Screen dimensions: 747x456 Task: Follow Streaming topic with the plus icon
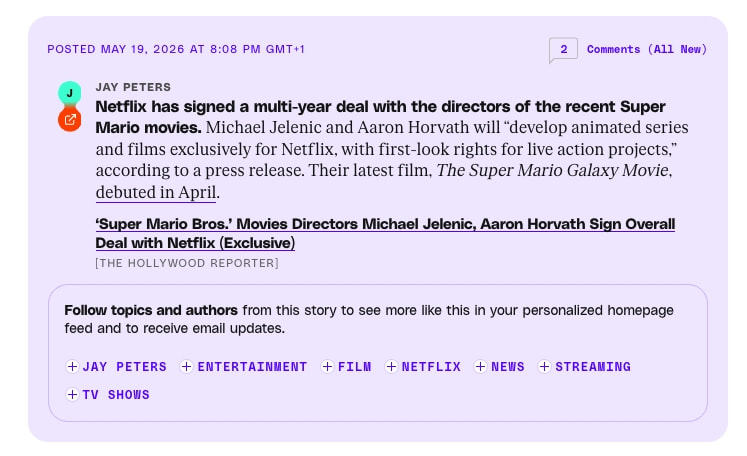click(x=544, y=366)
